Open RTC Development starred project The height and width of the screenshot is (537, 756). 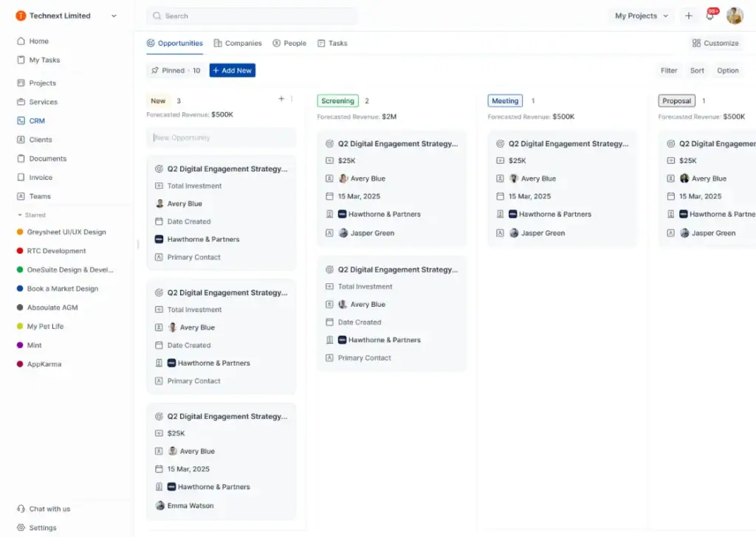click(x=56, y=251)
